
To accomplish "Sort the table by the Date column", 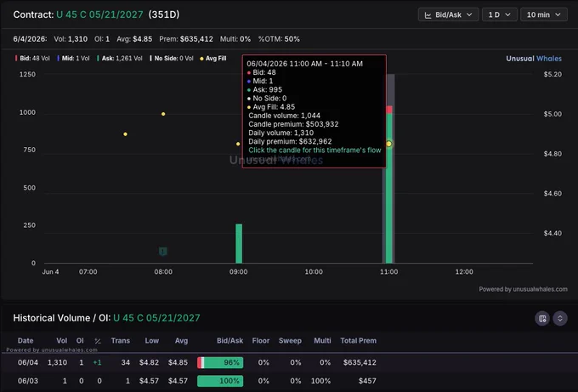I will coord(25,341).
